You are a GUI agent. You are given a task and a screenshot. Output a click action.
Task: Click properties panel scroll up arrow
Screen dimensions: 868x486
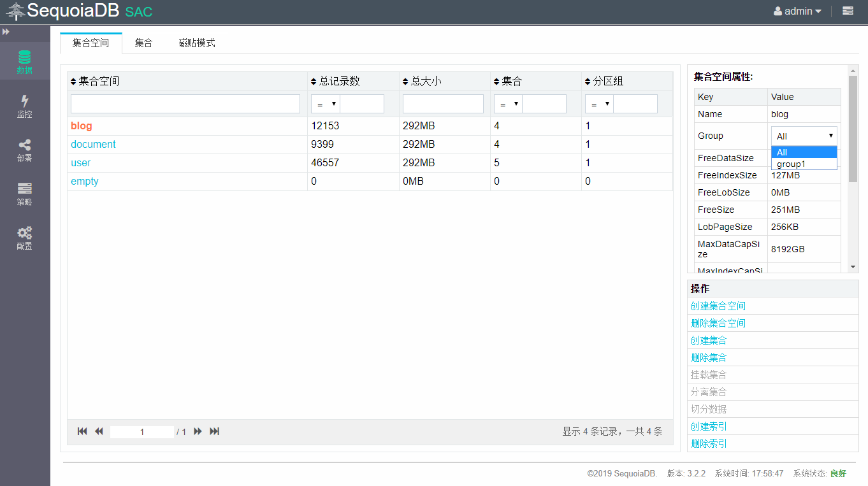853,69
